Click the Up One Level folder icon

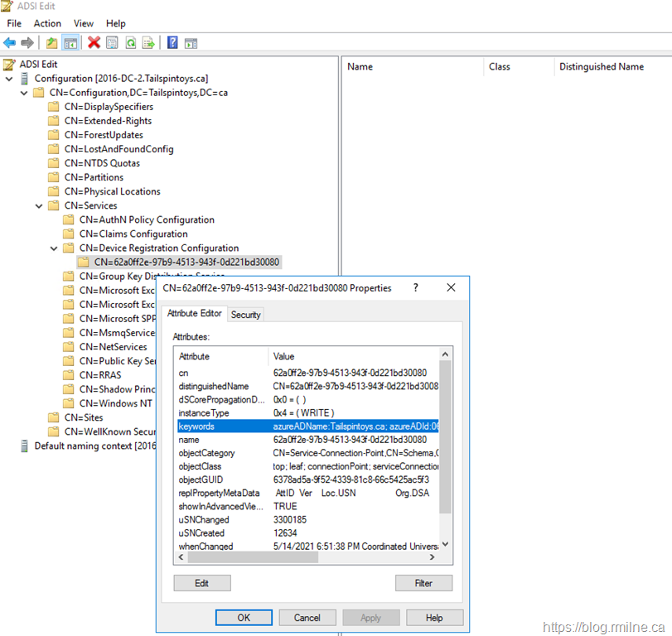(52, 43)
